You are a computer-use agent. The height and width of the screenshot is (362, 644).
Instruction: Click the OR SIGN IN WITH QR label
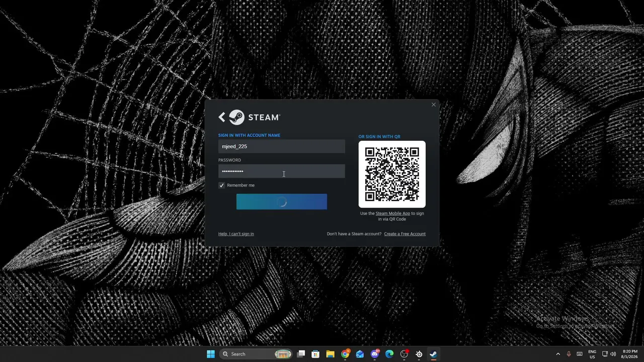click(x=379, y=137)
